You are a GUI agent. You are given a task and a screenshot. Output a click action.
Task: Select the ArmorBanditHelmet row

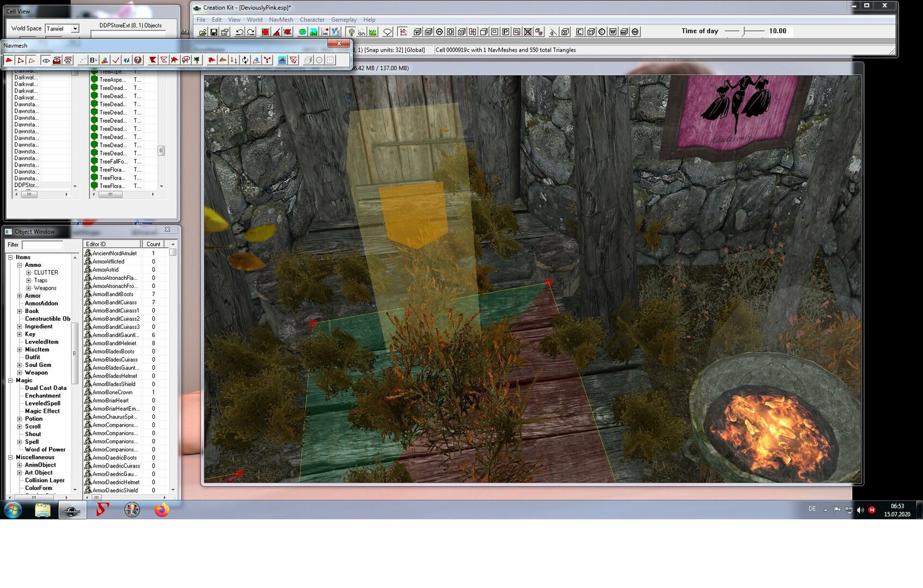point(125,343)
